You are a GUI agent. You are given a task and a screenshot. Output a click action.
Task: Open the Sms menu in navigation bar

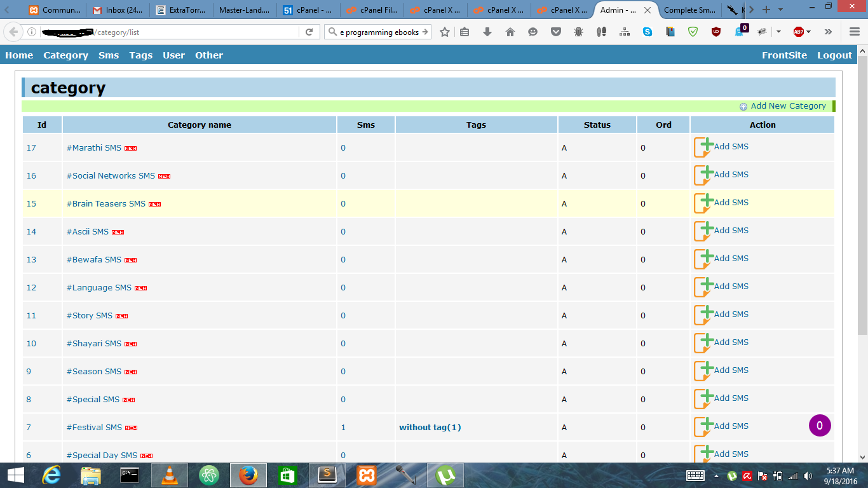109,55
